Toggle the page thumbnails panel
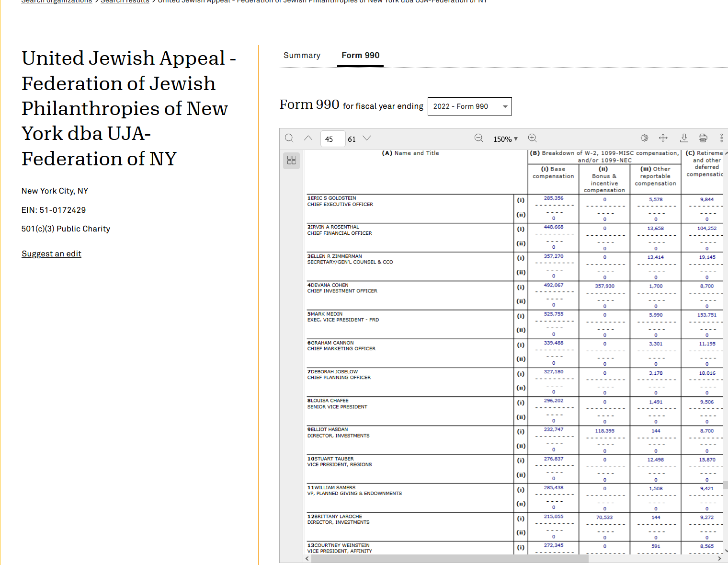This screenshot has height=565, width=728. coord(291,160)
